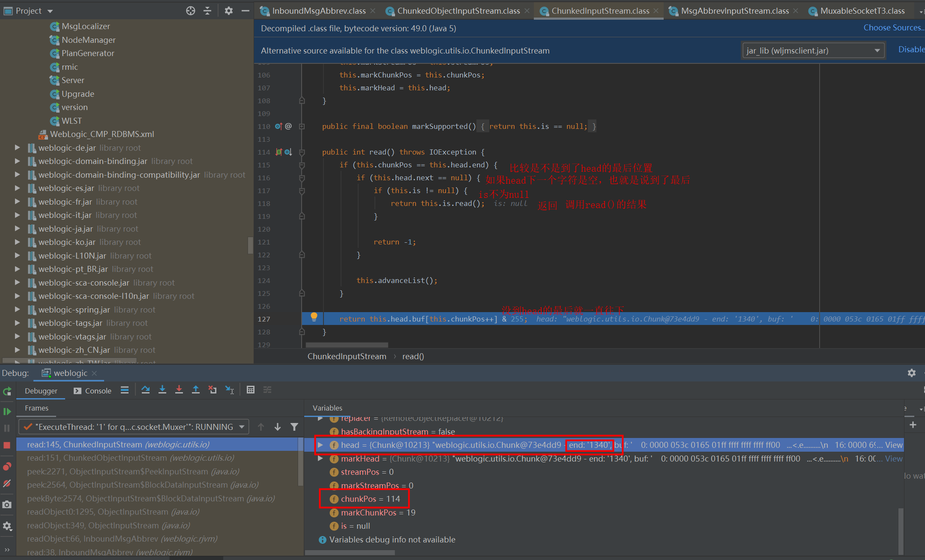925x560 pixels.
Task: Select the weblogic debug session tab
Action: 71,373
